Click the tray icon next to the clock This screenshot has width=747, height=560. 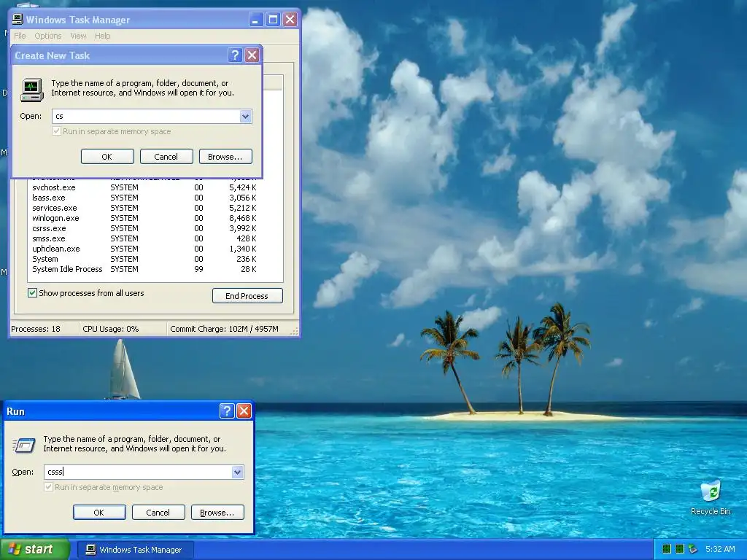(693, 549)
